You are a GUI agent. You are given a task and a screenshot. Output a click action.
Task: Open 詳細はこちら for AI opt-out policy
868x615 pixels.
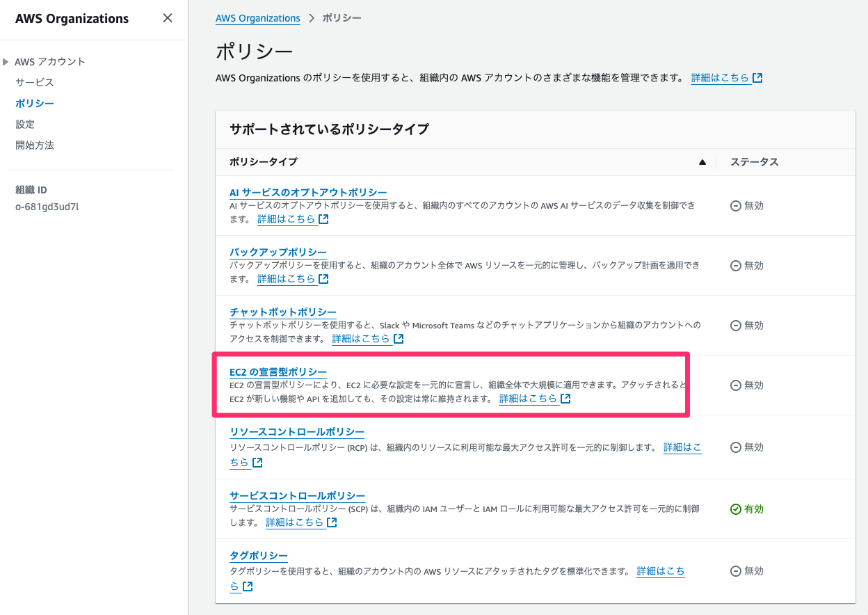point(287,218)
